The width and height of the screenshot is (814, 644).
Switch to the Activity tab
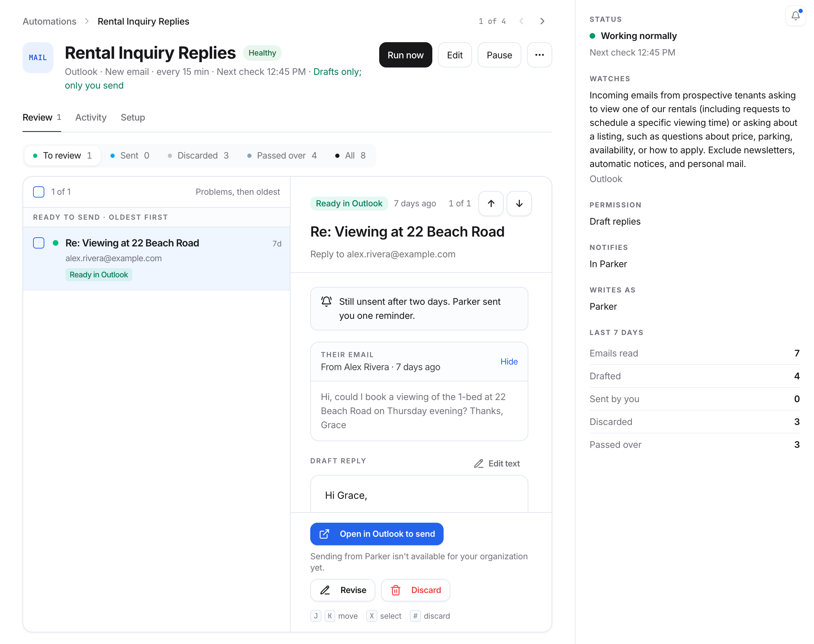(91, 118)
